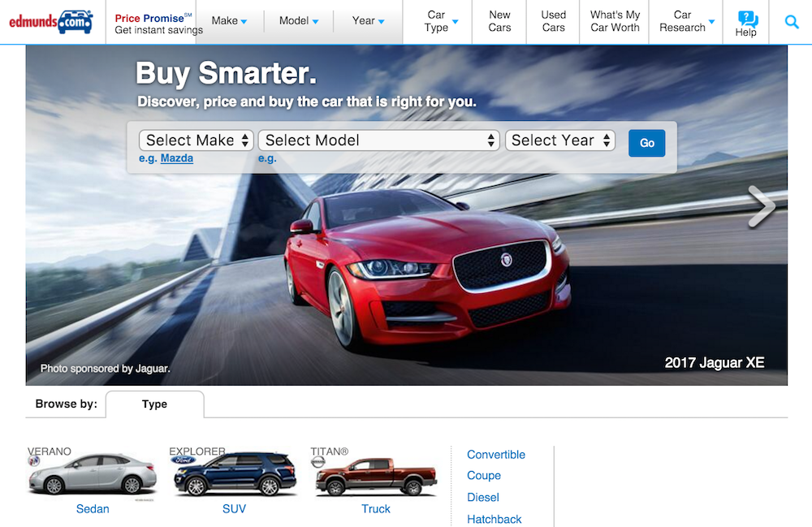Image resolution: width=812 pixels, height=527 pixels.
Task: Open the Select Model combo box
Action: [x=378, y=140]
